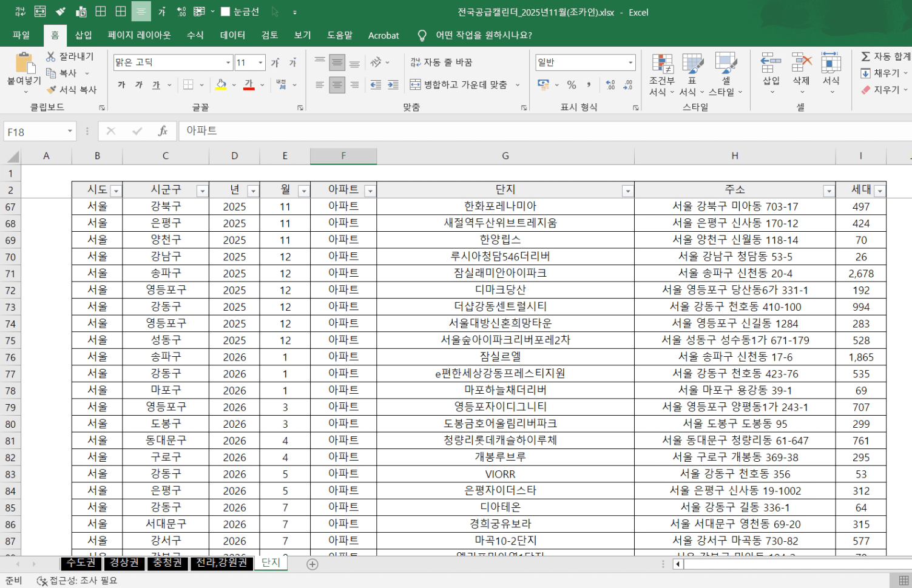Toggle the gridlines (눈금선) checkbox
This screenshot has width=912, height=588.
tap(226, 12)
